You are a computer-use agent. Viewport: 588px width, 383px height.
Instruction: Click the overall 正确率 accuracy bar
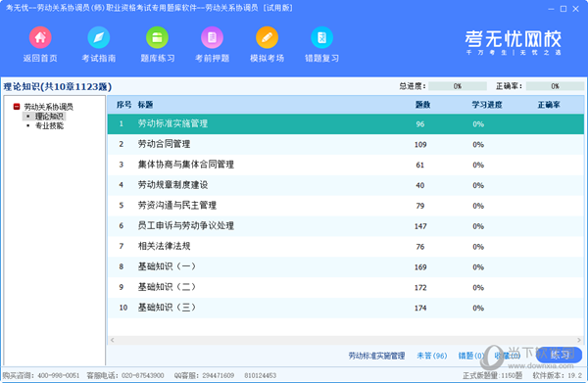pyautogui.click(x=555, y=86)
